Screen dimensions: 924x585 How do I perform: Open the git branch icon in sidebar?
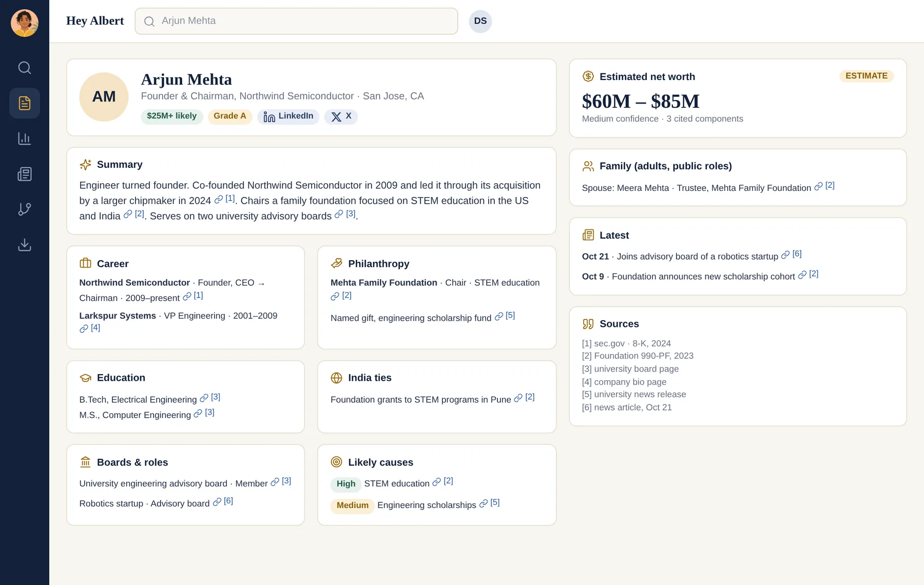(x=25, y=209)
